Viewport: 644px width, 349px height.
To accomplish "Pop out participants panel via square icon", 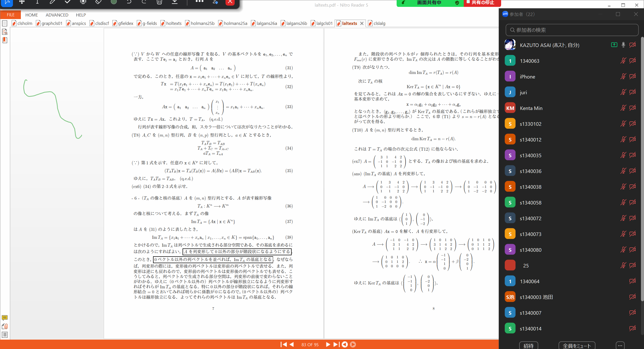I will pos(618,14).
